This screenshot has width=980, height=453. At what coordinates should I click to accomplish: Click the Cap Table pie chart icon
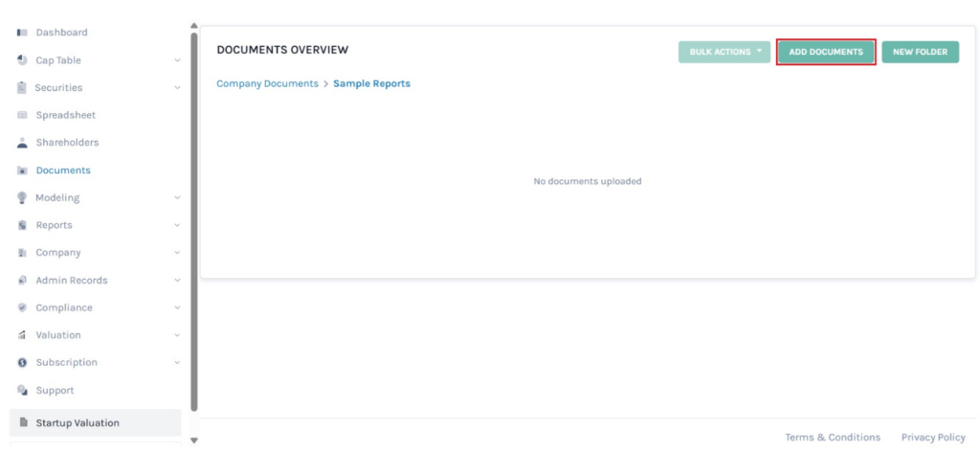tap(22, 60)
